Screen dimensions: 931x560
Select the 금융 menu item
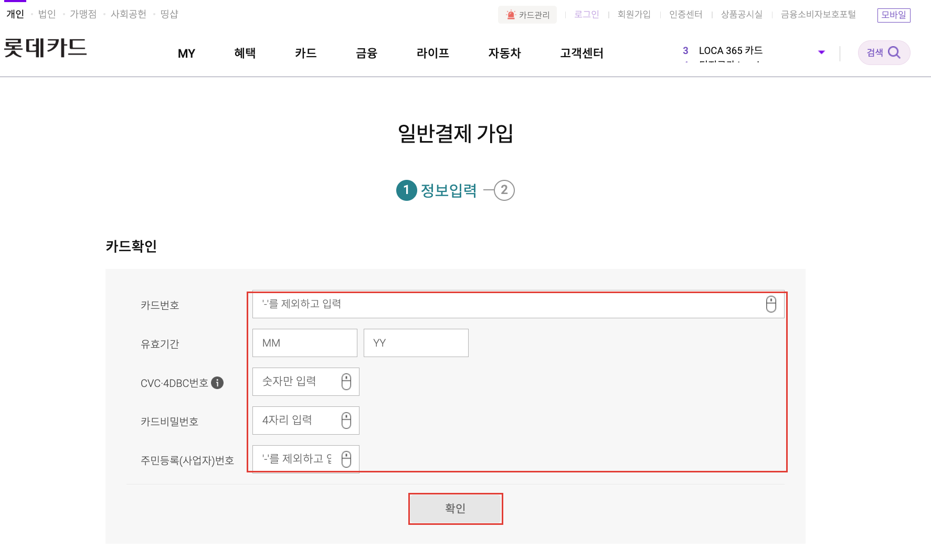(366, 53)
